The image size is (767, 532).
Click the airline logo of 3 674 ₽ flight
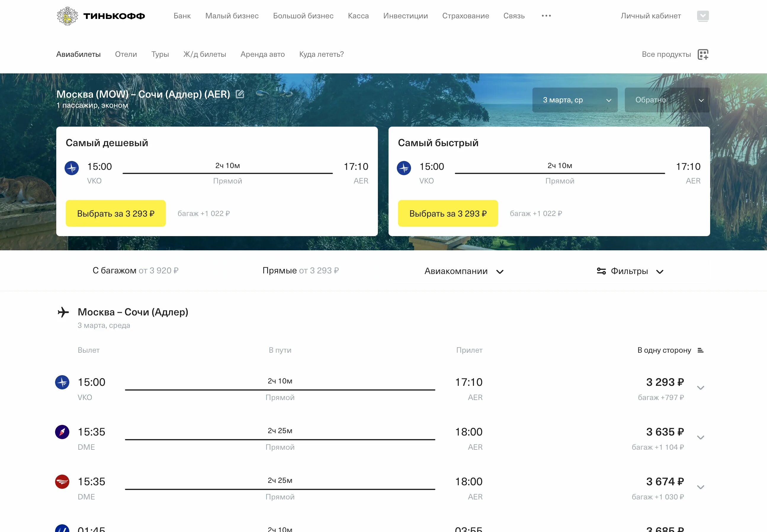62,482
